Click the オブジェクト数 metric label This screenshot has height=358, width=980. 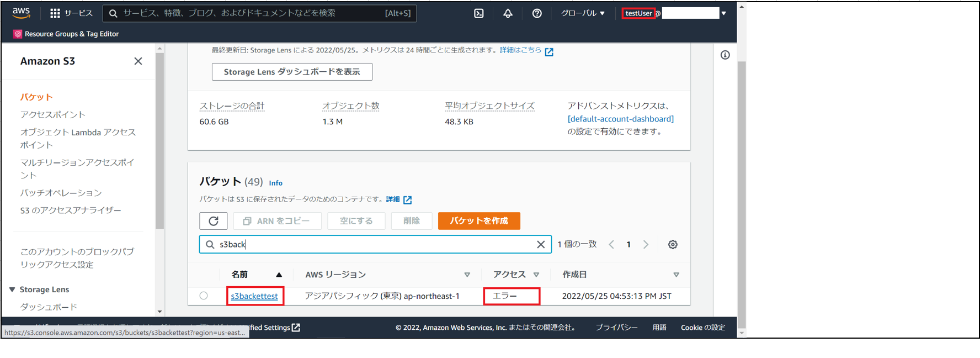point(351,106)
